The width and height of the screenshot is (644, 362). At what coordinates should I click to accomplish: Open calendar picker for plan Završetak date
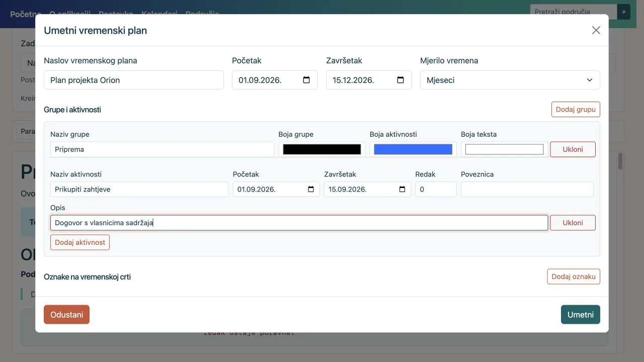point(400,80)
